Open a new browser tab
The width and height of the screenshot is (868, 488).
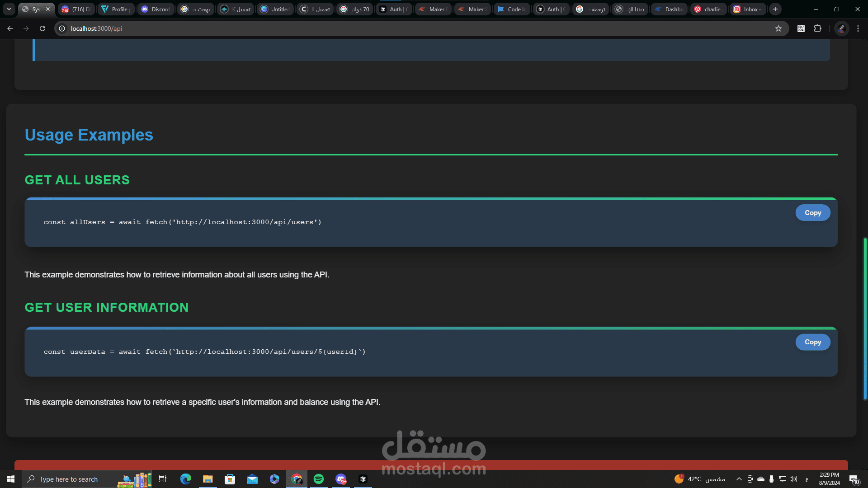[775, 9]
